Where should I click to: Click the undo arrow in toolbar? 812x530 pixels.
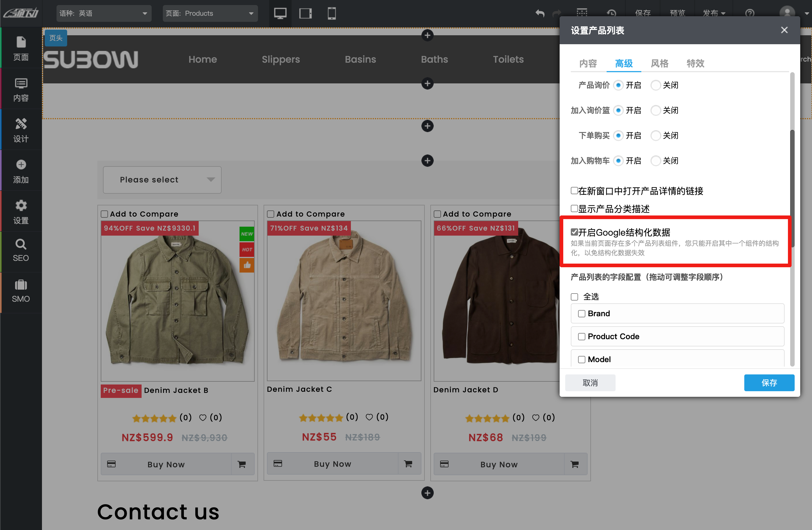pyautogui.click(x=540, y=13)
